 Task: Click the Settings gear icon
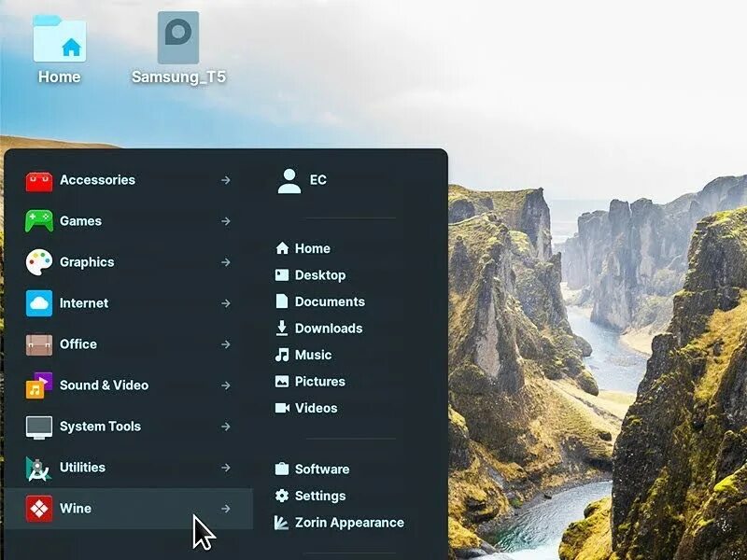pos(282,496)
